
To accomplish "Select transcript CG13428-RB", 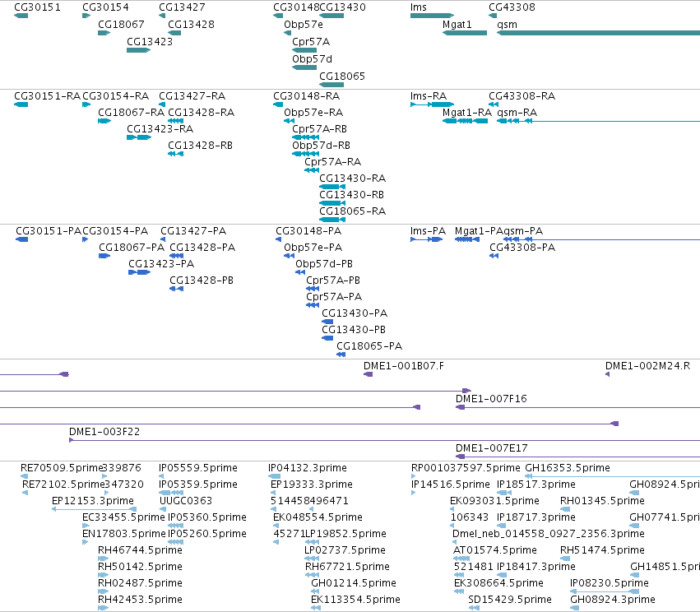I will pos(175,154).
